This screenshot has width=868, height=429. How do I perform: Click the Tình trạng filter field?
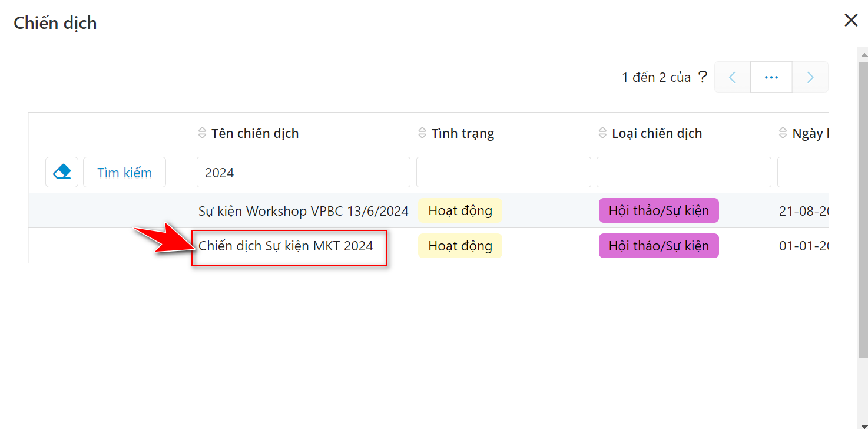(x=503, y=172)
